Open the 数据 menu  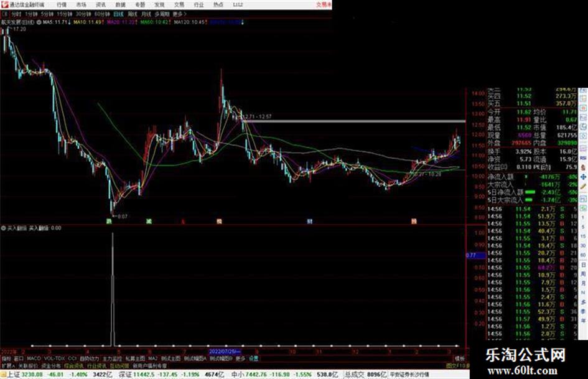click(x=120, y=5)
